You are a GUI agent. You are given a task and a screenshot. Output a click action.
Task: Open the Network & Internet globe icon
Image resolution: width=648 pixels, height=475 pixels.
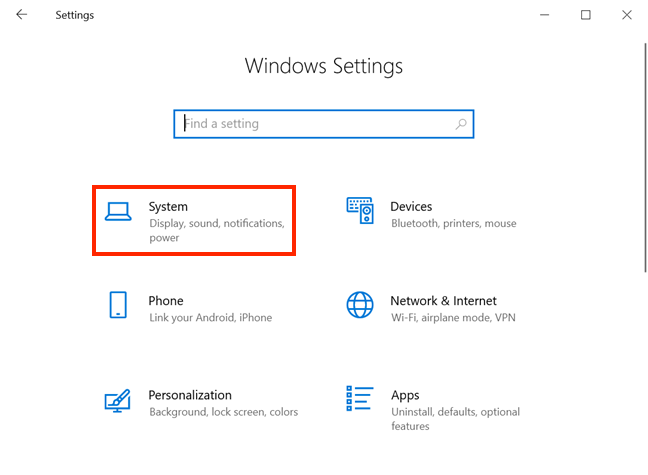click(x=360, y=305)
